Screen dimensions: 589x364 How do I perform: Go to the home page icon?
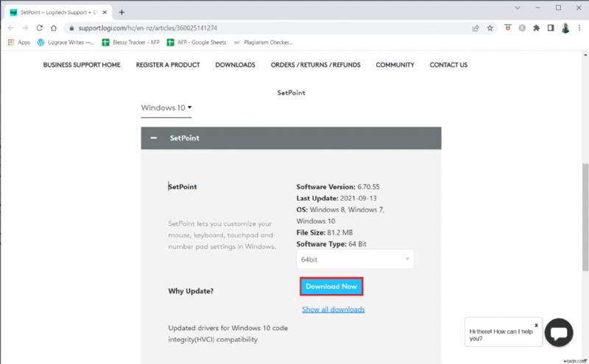(x=54, y=28)
